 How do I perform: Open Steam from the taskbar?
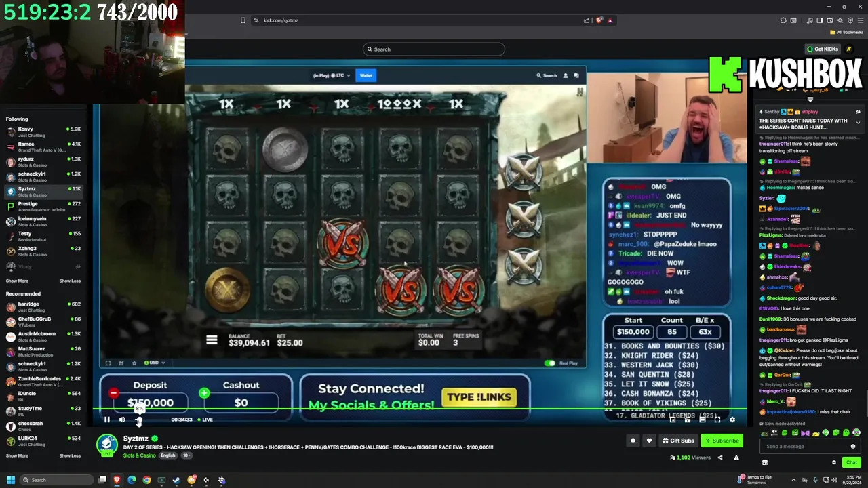click(176, 480)
